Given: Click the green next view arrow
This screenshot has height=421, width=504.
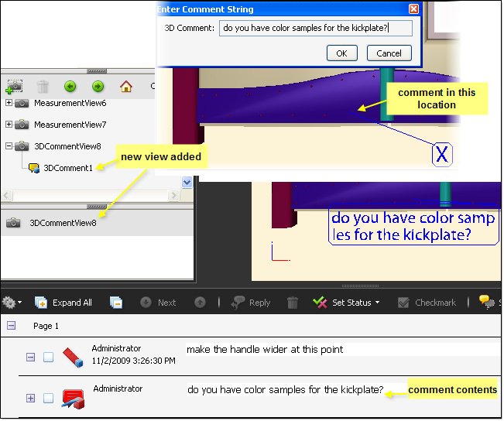Looking at the screenshot, I should pos(98,86).
